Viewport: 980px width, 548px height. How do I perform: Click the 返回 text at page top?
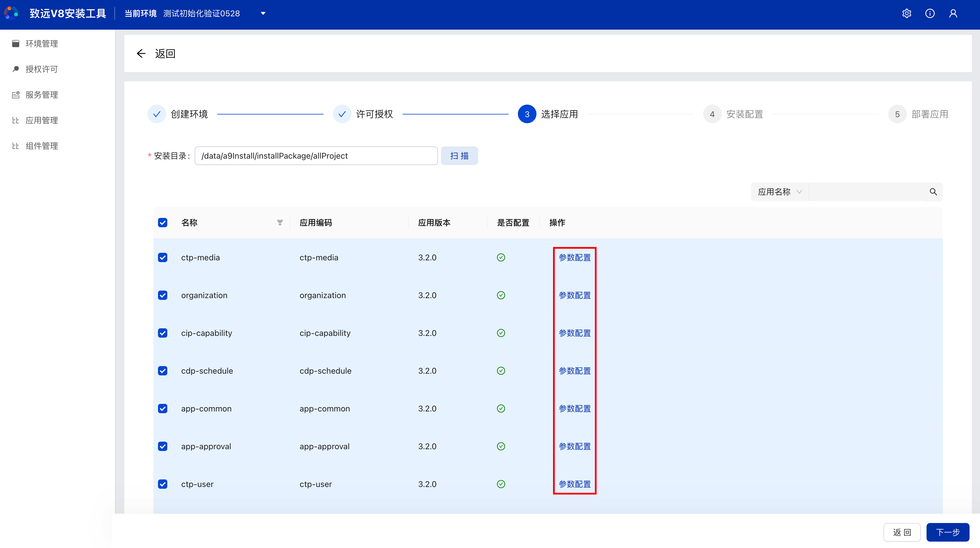[x=165, y=53]
